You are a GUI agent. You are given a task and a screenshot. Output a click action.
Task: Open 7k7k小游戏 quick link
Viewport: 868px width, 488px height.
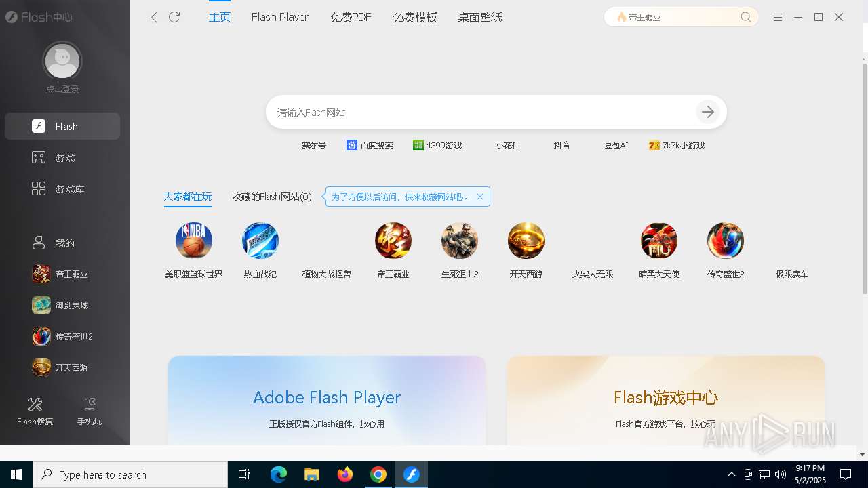click(x=677, y=145)
